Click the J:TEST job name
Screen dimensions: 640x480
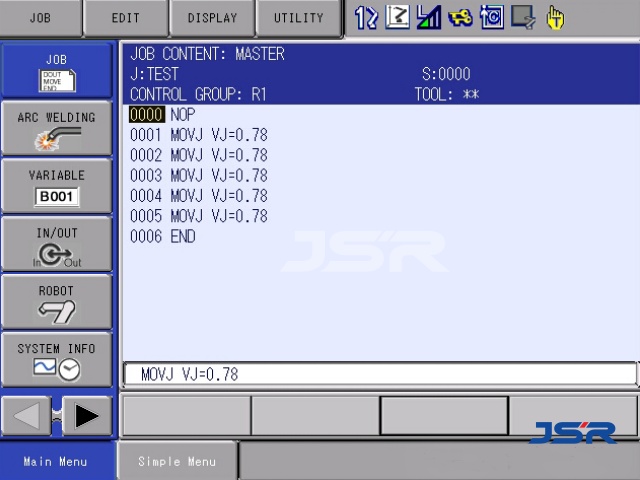[x=154, y=74]
